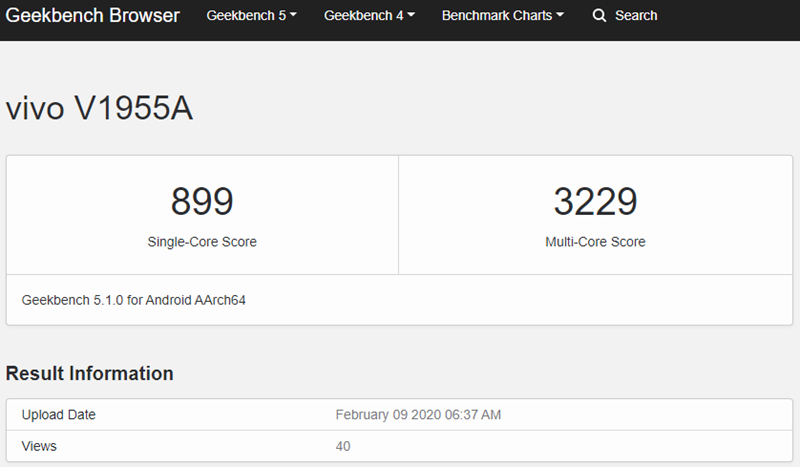This screenshot has height=467, width=800.
Task: Click the Single-Core Score label
Action: [202, 242]
